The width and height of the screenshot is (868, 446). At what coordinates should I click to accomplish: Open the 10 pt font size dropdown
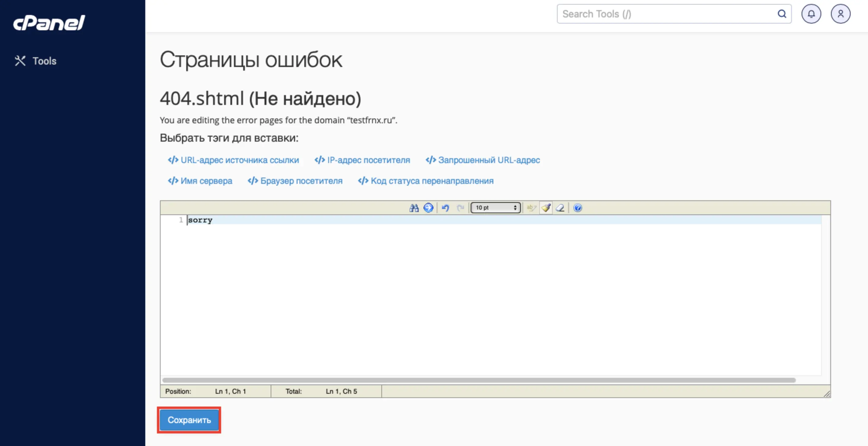tap(495, 208)
